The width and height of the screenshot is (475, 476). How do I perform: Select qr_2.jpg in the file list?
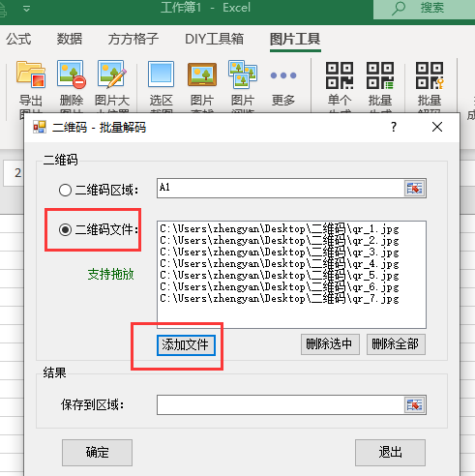280,241
